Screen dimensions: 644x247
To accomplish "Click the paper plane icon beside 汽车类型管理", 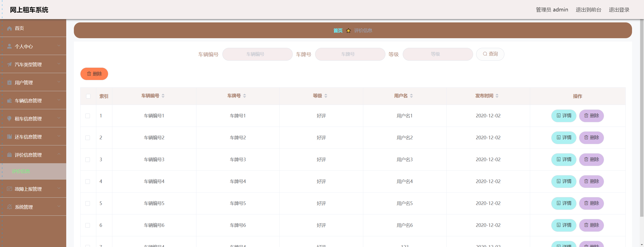I will (9, 64).
